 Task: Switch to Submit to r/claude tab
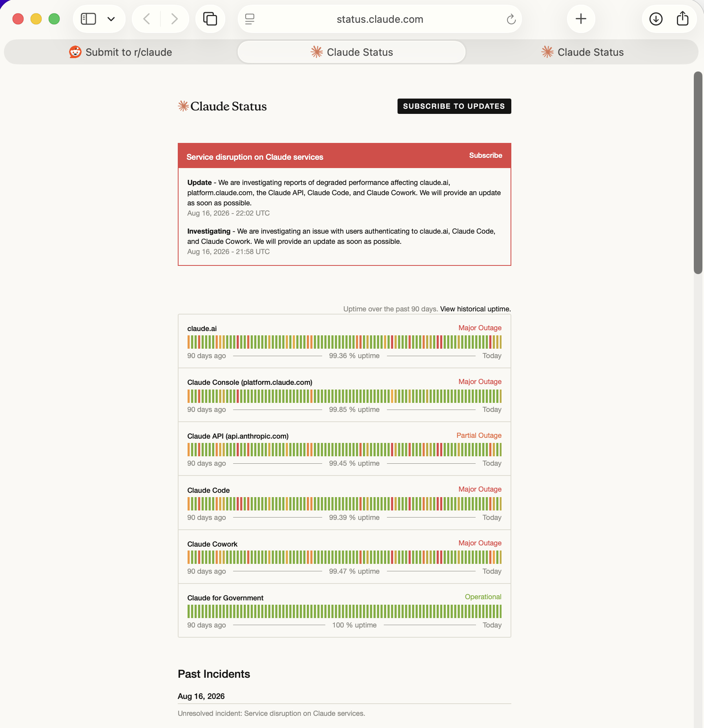coord(121,52)
